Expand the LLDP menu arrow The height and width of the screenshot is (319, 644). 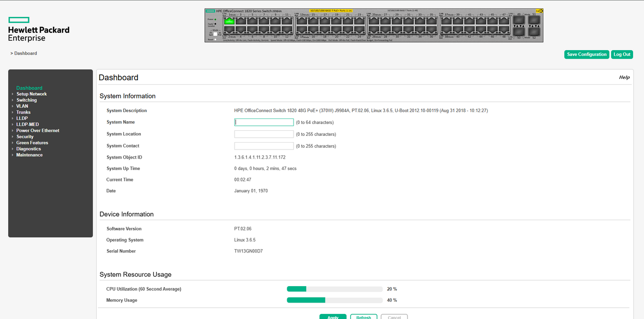click(12, 118)
